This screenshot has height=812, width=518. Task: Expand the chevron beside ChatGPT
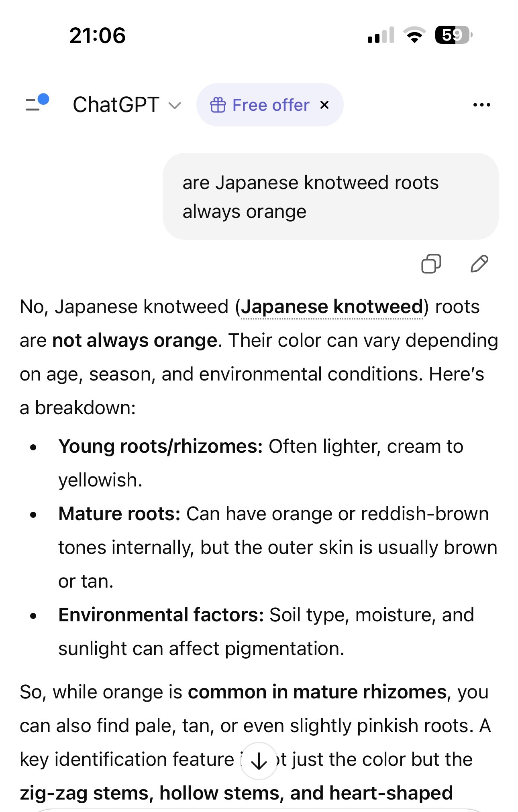click(x=175, y=106)
